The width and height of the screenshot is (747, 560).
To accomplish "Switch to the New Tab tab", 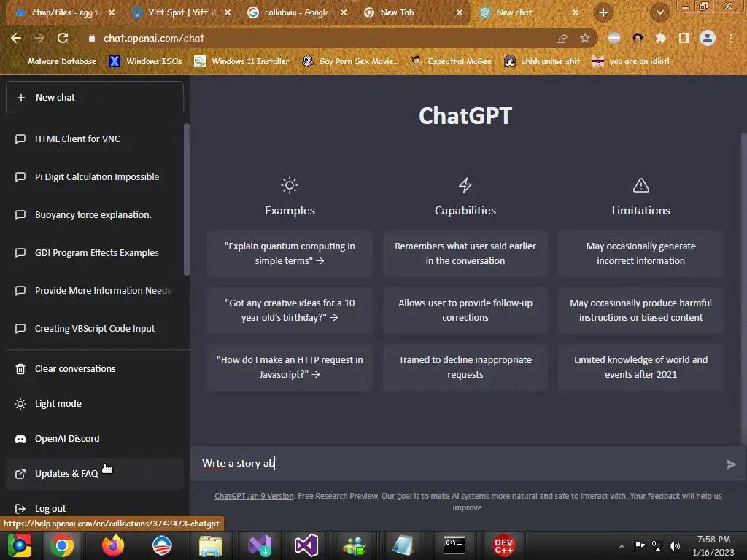I will point(414,12).
